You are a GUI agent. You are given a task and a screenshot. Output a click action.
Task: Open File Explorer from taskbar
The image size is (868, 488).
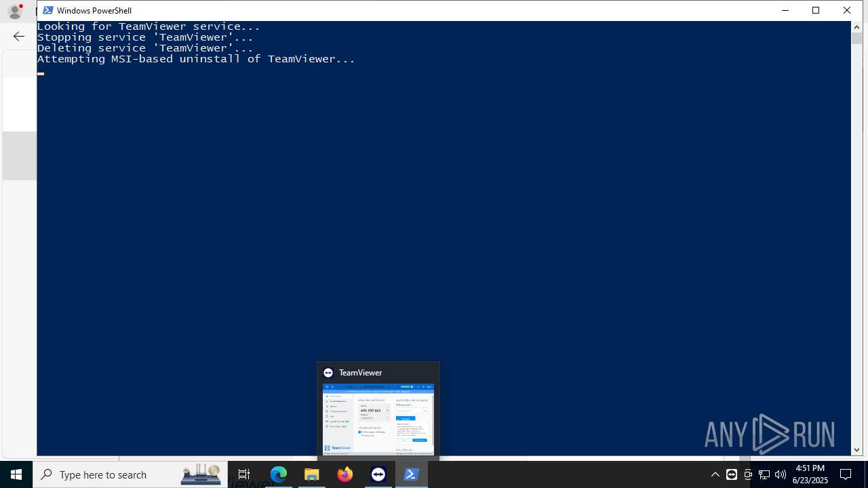312,474
